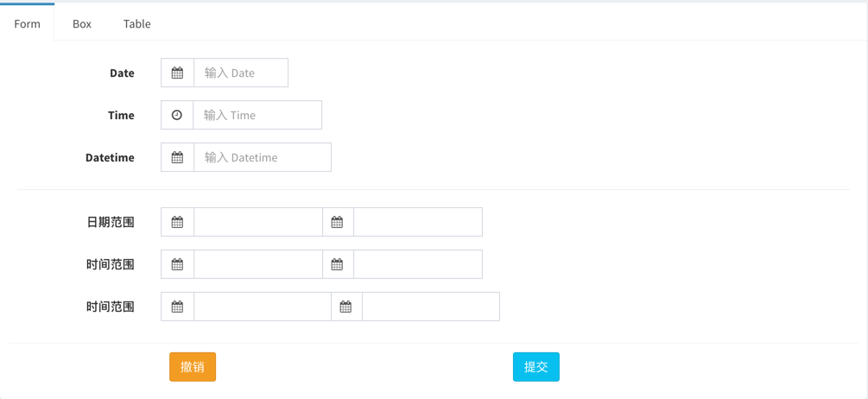Click the calendar icon beside Datetime field
The image size is (868, 399).
point(177,157)
